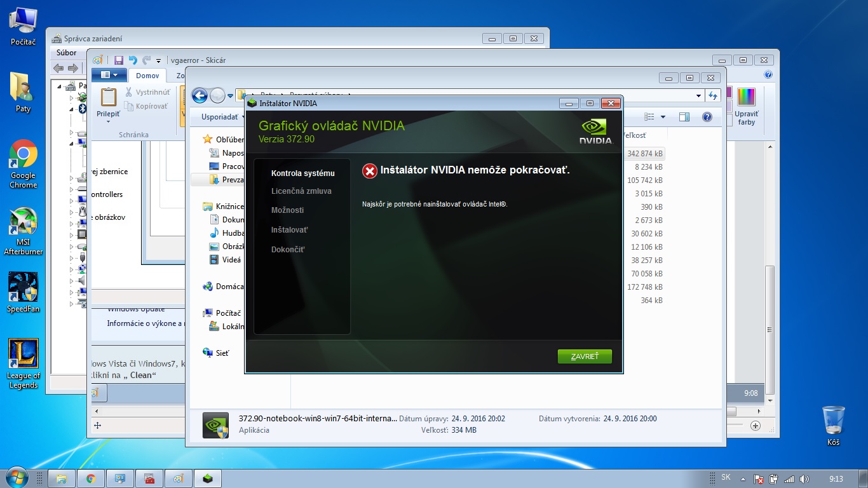Click Paint help icon

point(768,75)
